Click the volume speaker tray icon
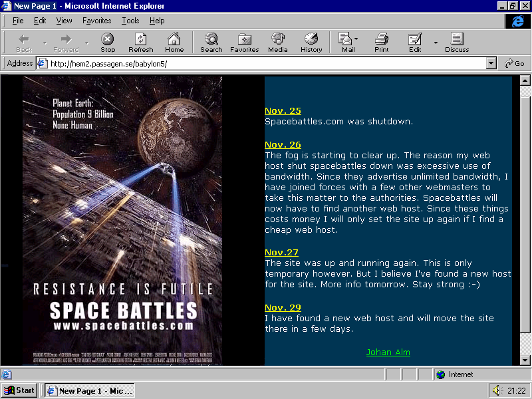The width and height of the screenshot is (532, 399). 497,390
